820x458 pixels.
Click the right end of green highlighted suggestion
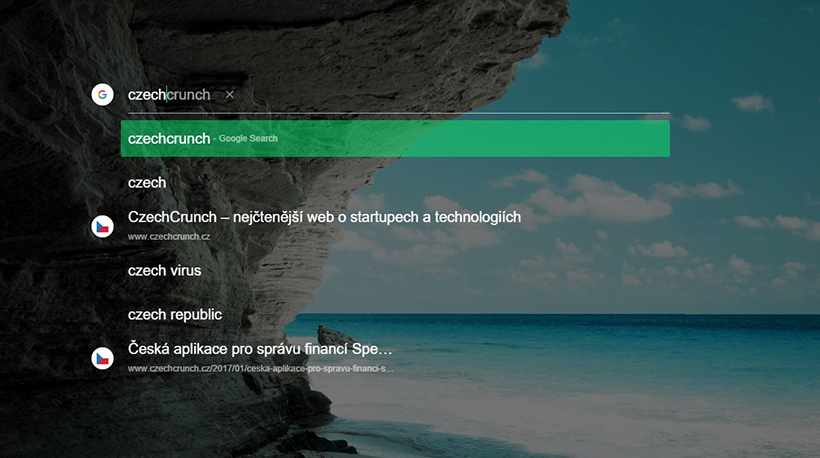[x=650, y=139]
